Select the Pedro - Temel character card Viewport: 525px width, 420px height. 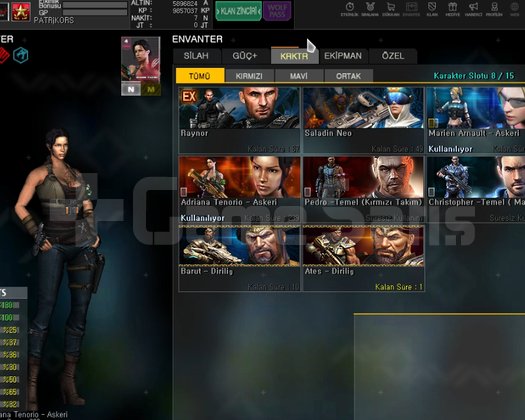pyautogui.click(x=363, y=189)
